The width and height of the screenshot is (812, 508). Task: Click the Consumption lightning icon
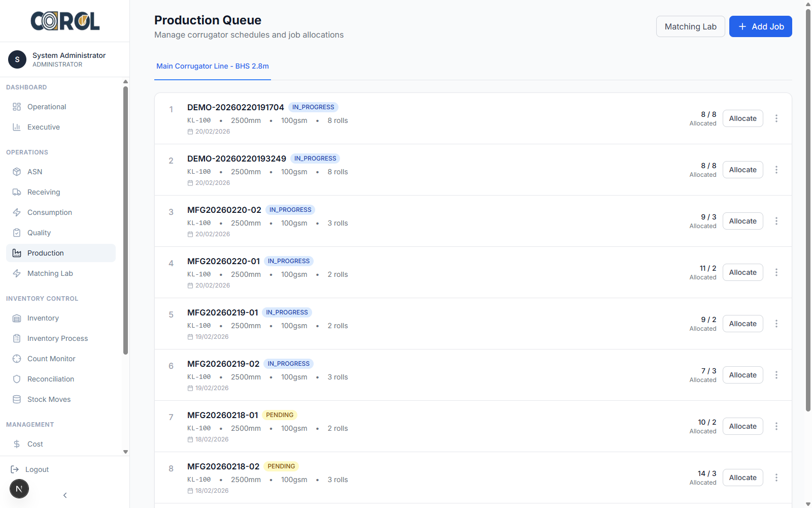pos(17,212)
